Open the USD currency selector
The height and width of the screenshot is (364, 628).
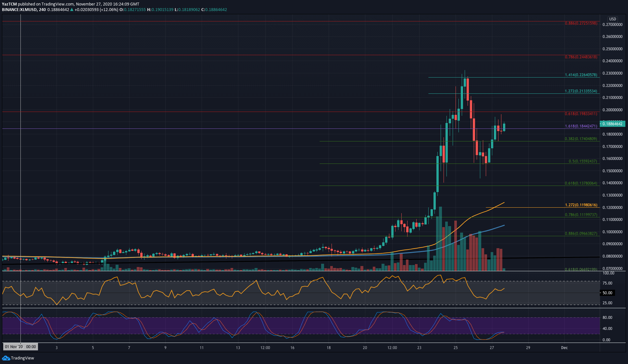point(612,19)
